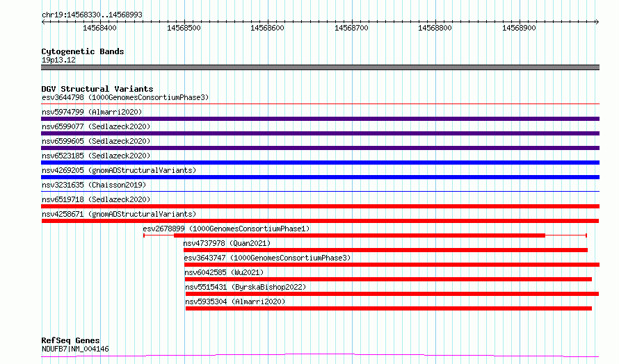Click the left arrow end of the ruler
The image size is (619, 364).
[43, 22]
